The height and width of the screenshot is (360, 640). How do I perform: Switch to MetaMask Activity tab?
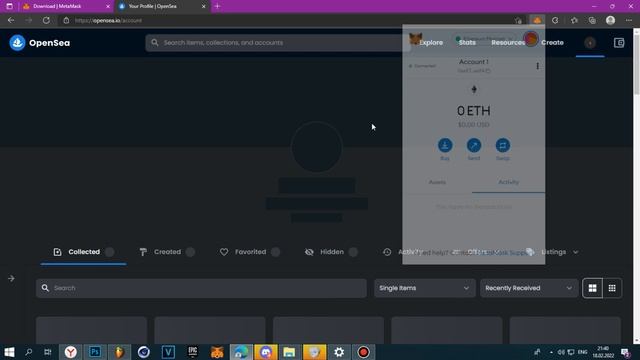click(509, 182)
